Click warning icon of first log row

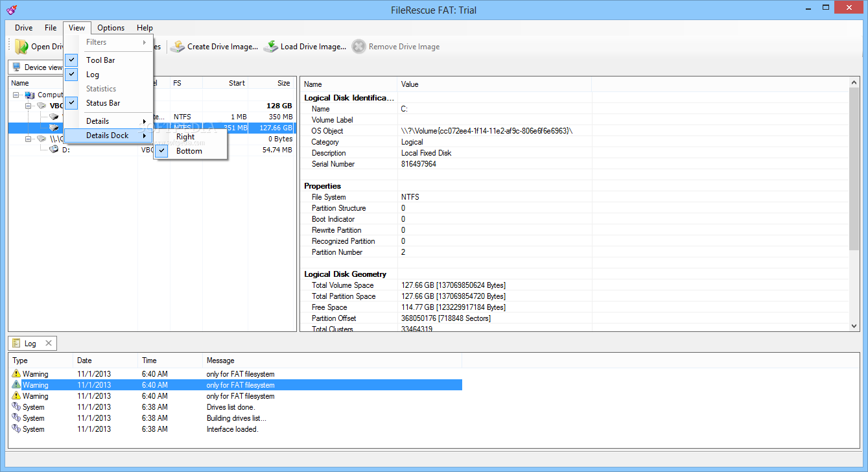(16, 374)
